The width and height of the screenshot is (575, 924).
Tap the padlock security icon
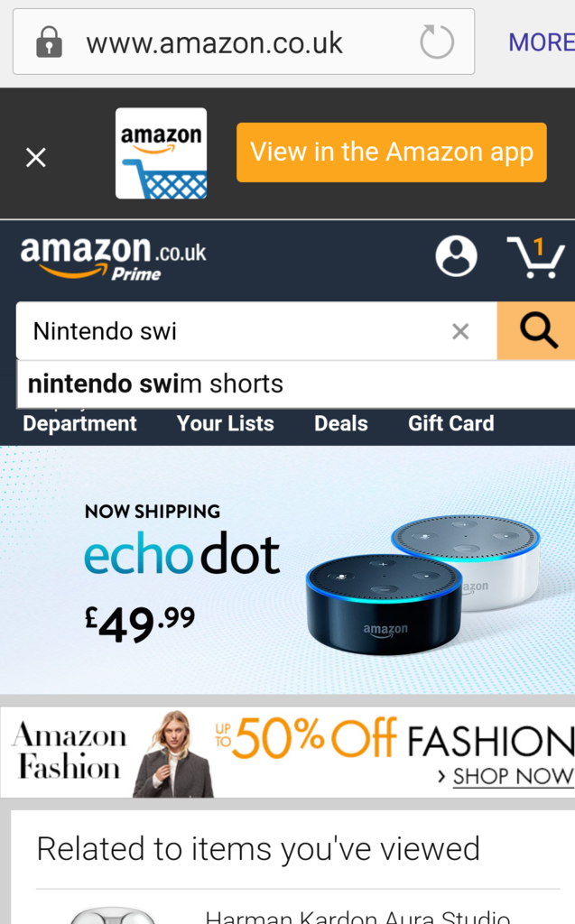(49, 42)
